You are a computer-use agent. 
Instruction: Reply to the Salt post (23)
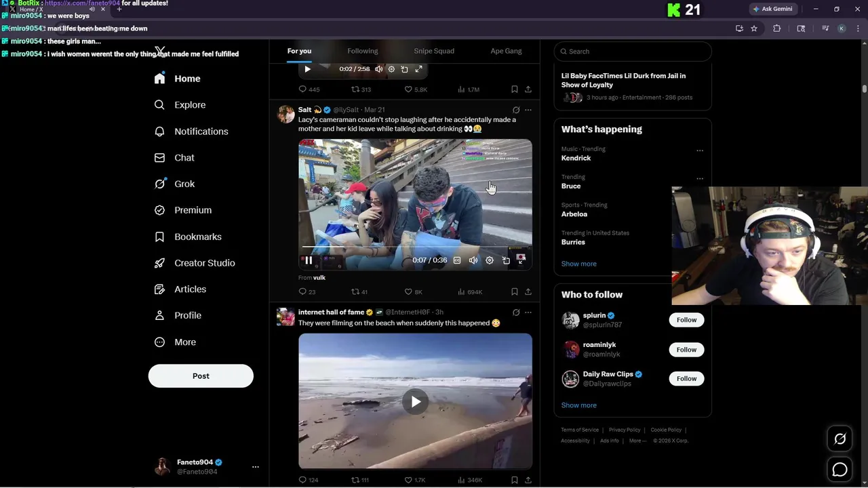pos(307,292)
